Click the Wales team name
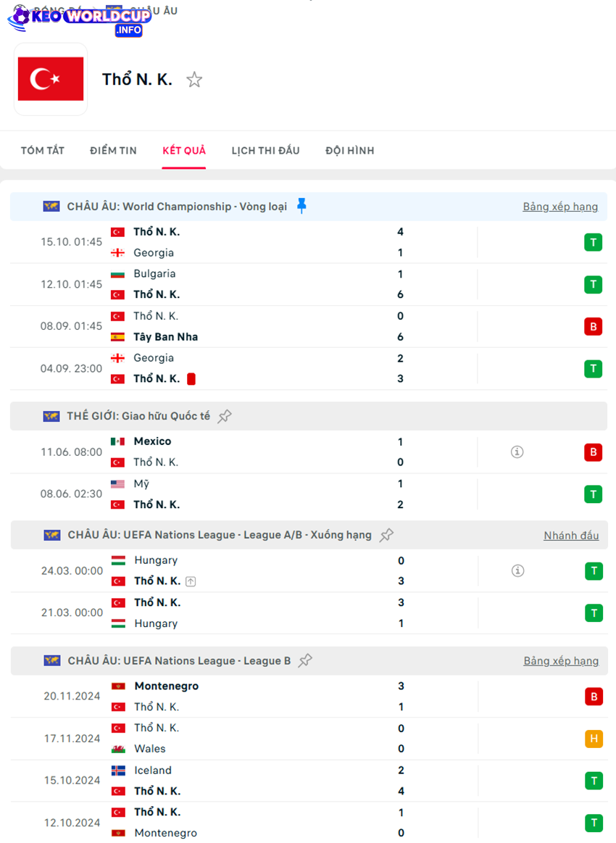The width and height of the screenshot is (616, 843). click(150, 749)
